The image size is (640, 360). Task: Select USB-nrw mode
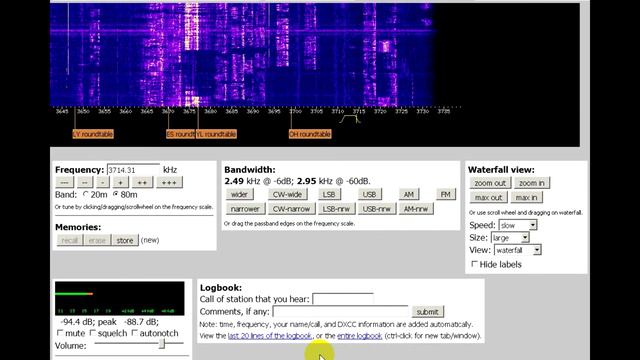click(377, 209)
